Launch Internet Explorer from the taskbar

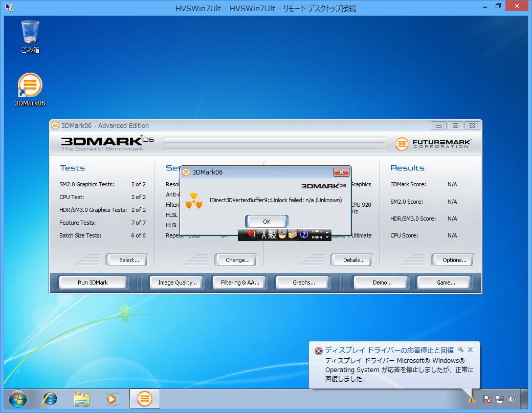[x=50, y=399]
